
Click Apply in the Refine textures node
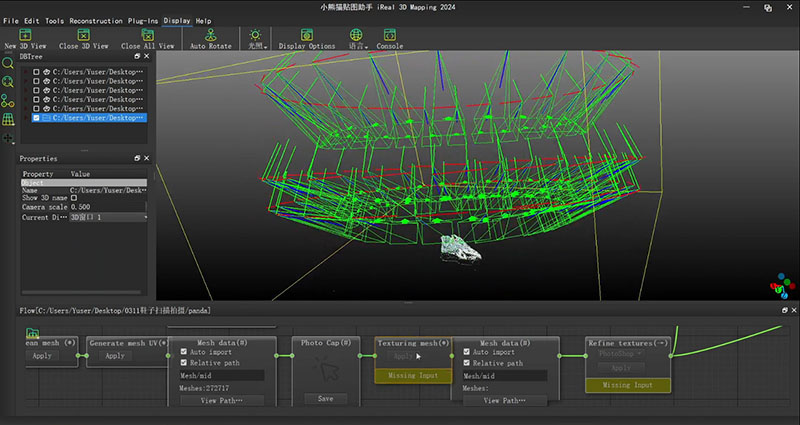621,367
